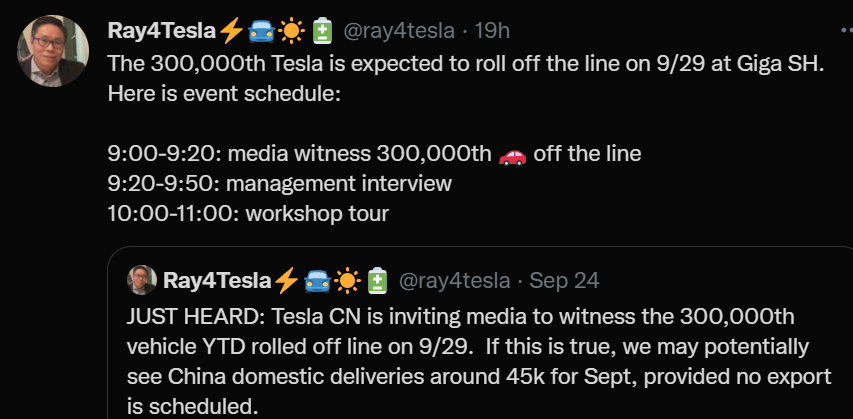Click the lightning bolt emoji in main tweet name

[x=230, y=31]
